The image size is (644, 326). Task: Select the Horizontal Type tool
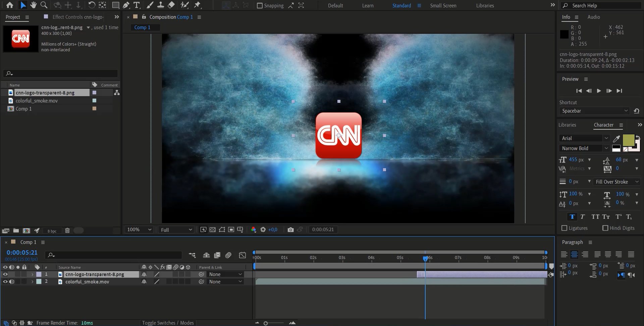pyautogui.click(x=137, y=5)
